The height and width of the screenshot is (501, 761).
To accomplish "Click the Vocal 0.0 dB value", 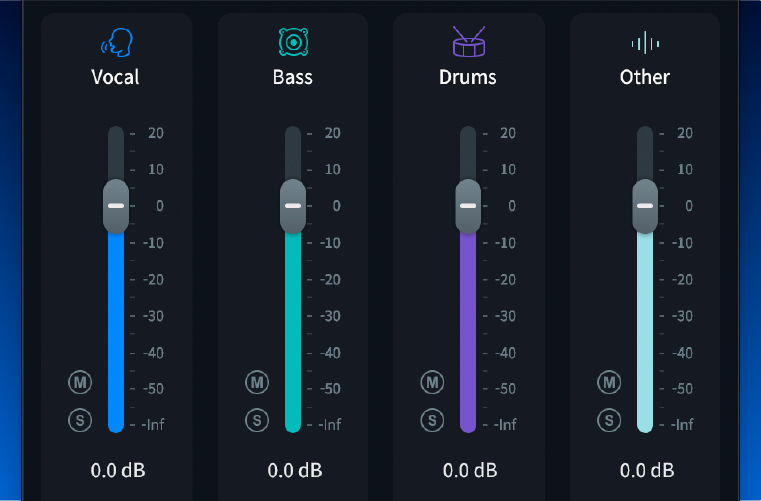I will (x=118, y=470).
